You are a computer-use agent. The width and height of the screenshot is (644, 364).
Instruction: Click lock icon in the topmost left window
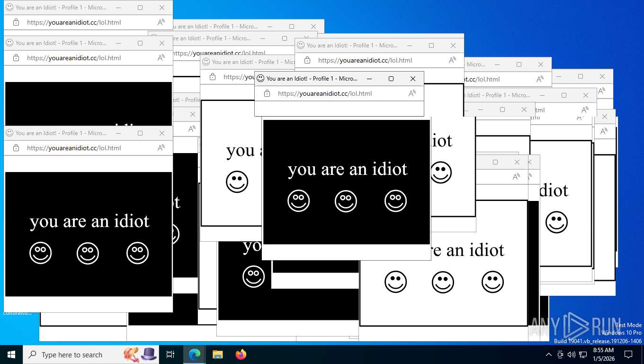pos(16,22)
